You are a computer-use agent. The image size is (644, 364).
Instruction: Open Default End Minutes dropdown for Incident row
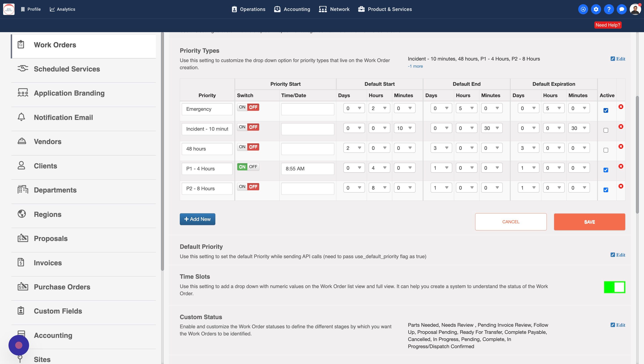point(491,128)
